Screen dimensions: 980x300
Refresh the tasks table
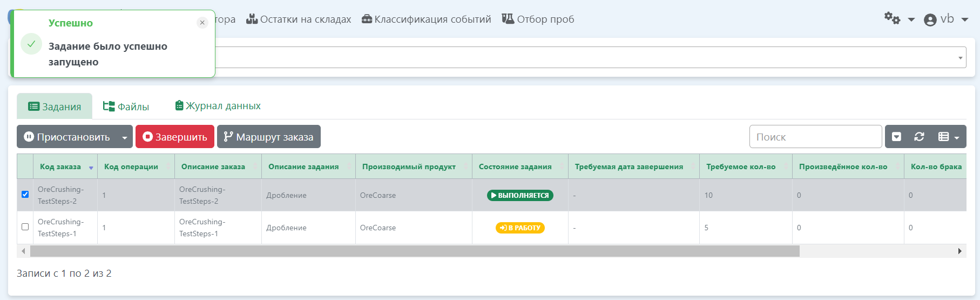coord(919,137)
